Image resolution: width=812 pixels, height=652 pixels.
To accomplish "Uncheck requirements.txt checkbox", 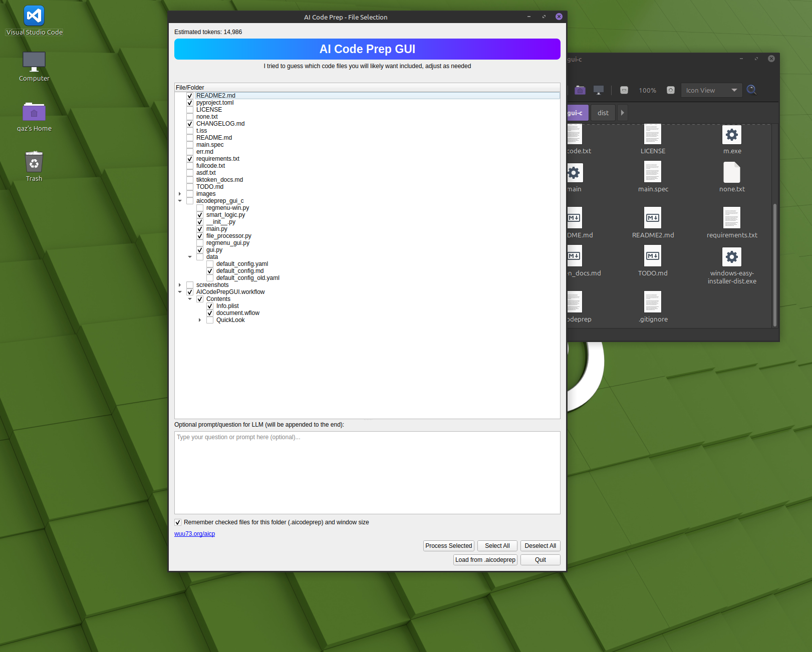I will [x=190, y=159].
